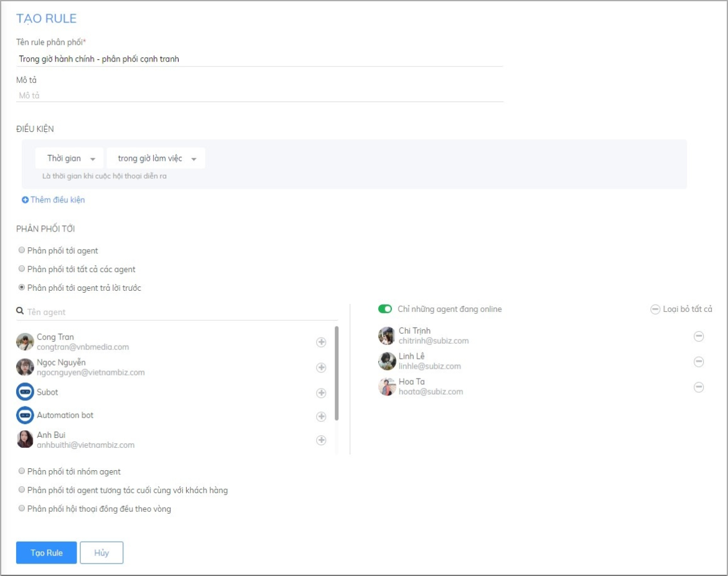This screenshot has width=728, height=576.
Task: Select 'Phân phối tới tất cả các agent'
Action: (22, 269)
